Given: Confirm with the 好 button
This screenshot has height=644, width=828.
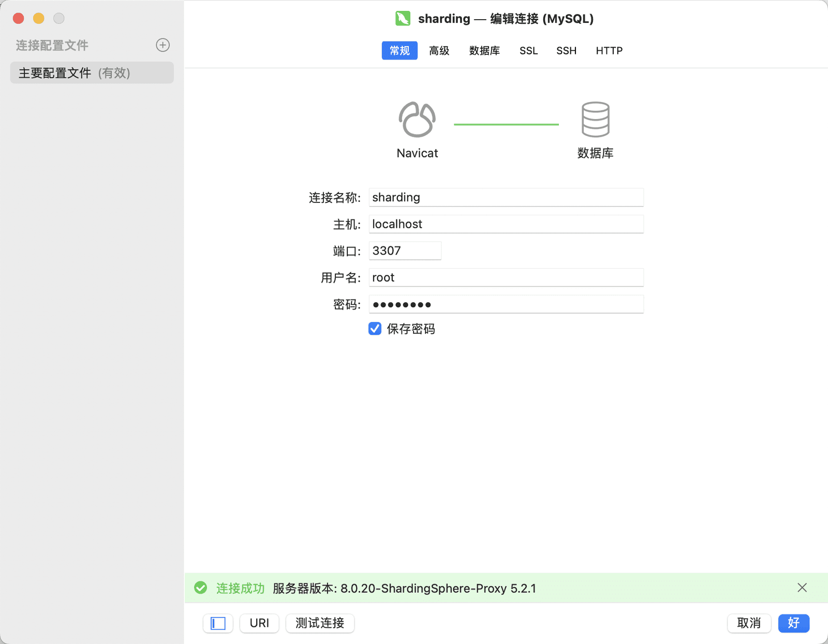Looking at the screenshot, I should point(793,623).
